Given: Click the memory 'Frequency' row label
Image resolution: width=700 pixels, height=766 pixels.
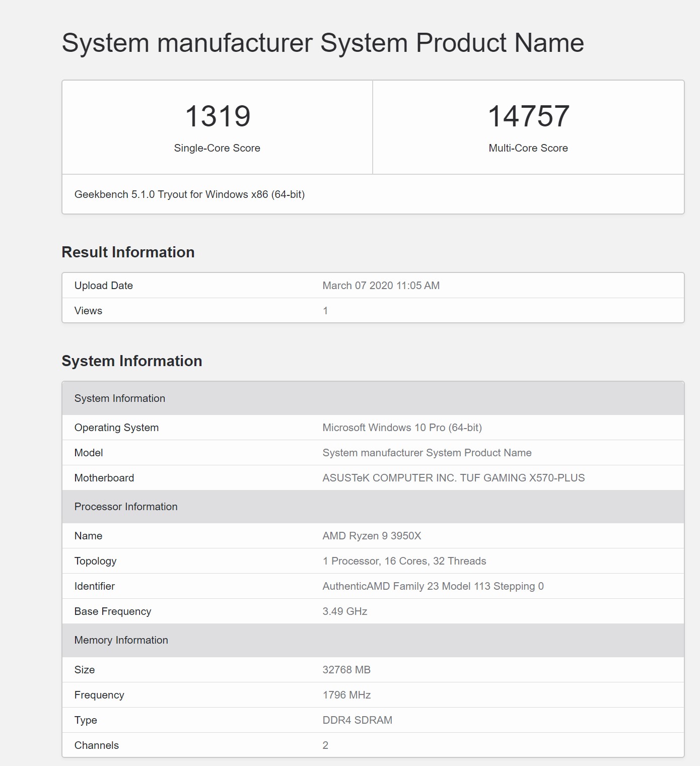Looking at the screenshot, I should point(99,695).
